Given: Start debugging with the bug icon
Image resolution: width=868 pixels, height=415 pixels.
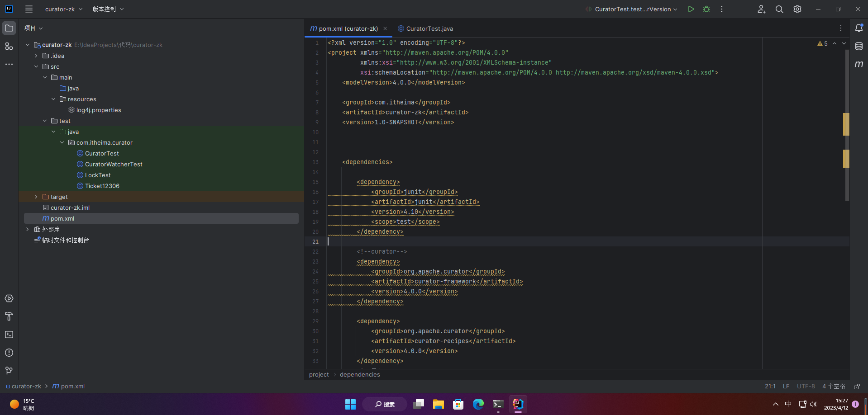Looking at the screenshot, I should click(x=706, y=9).
